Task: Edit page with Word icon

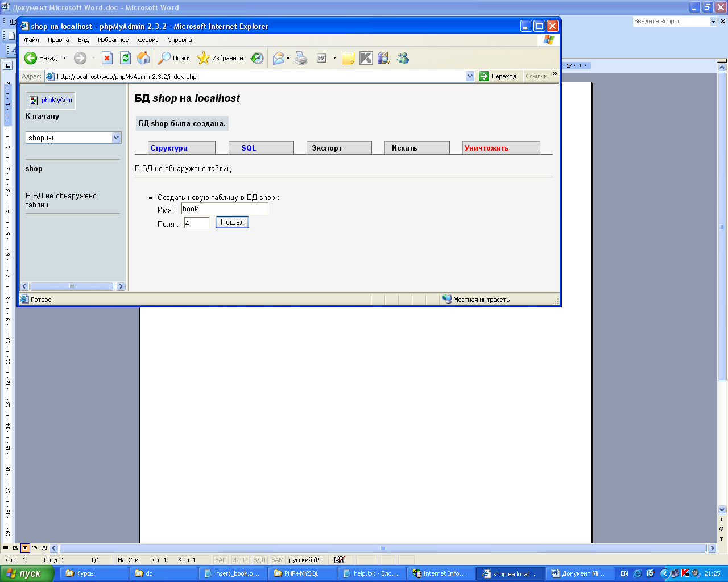Action: (x=321, y=58)
